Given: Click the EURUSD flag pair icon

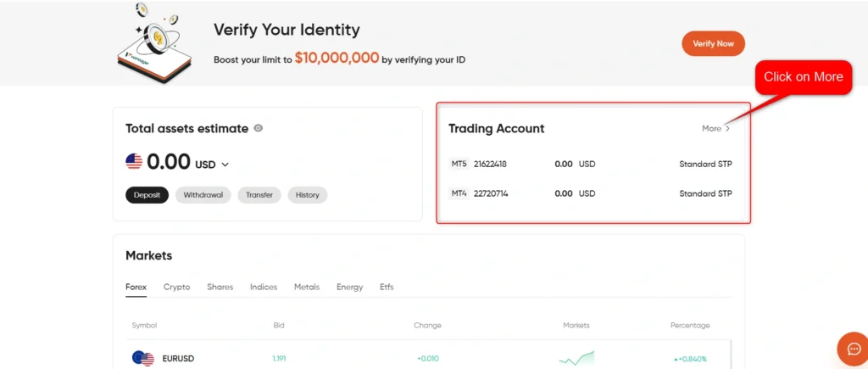Looking at the screenshot, I should (143, 359).
